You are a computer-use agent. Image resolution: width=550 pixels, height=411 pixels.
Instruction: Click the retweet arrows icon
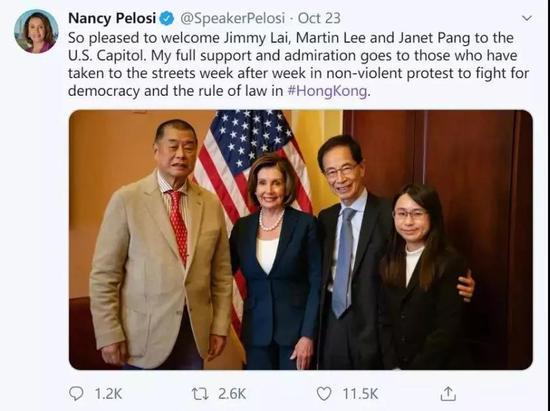point(200,394)
